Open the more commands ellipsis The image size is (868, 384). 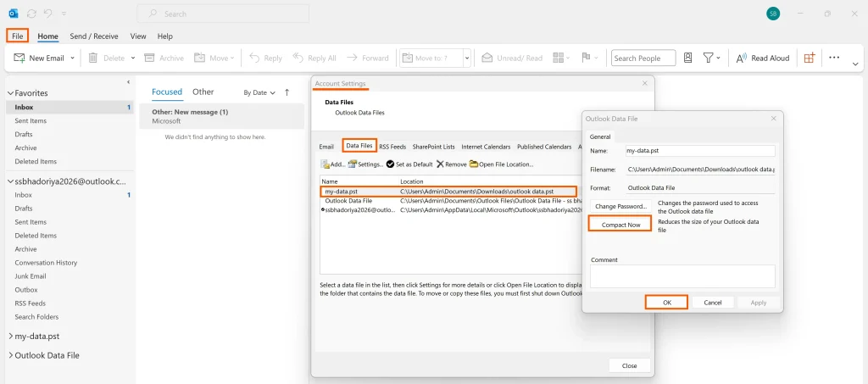[834, 58]
